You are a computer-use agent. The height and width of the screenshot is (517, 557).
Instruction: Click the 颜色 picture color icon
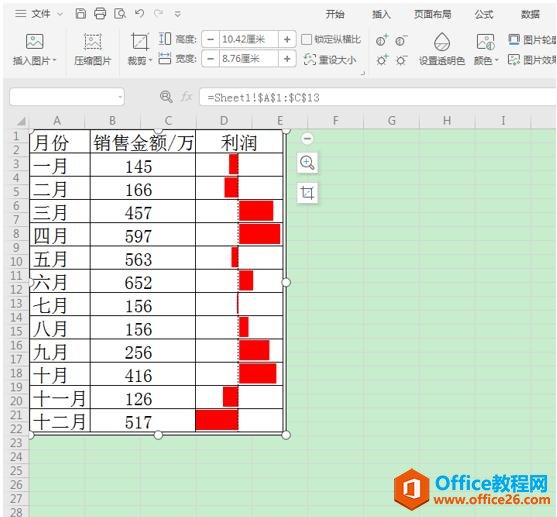click(485, 42)
